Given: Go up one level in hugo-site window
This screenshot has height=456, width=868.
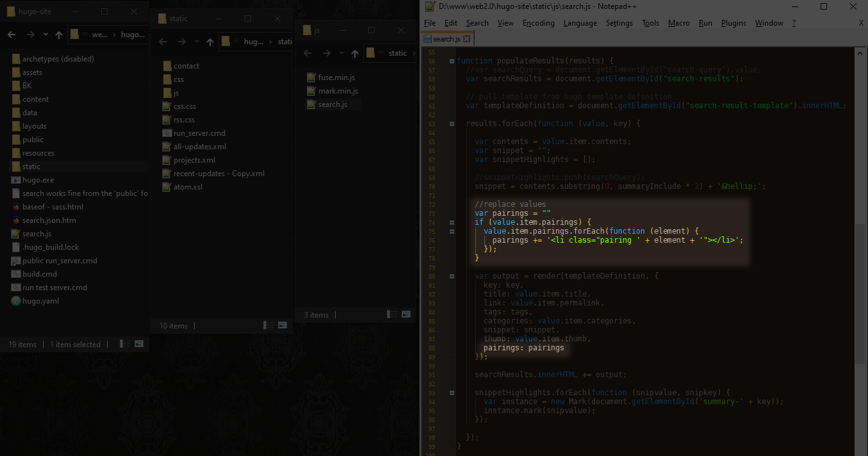Looking at the screenshot, I should point(59,35).
